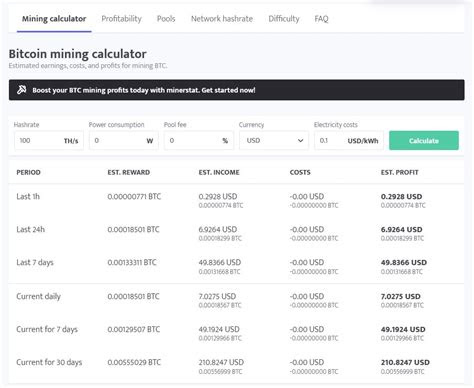The image size is (474, 388).
Task: Click reward value 0.00129507 BTC
Action: 134,329
